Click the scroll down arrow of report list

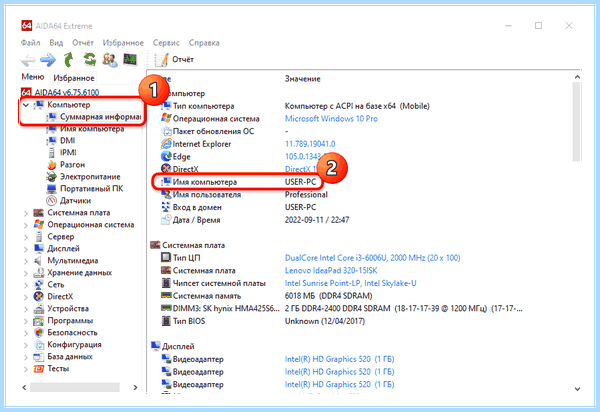pos(577,389)
